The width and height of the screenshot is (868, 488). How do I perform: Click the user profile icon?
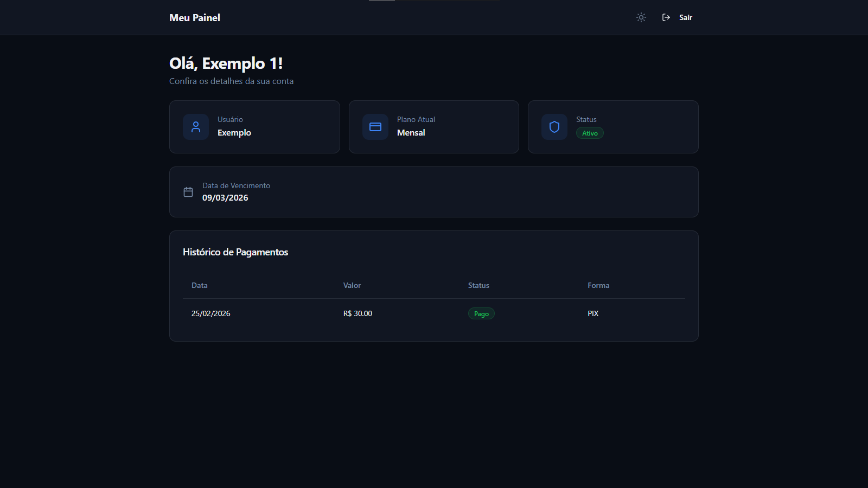[196, 127]
